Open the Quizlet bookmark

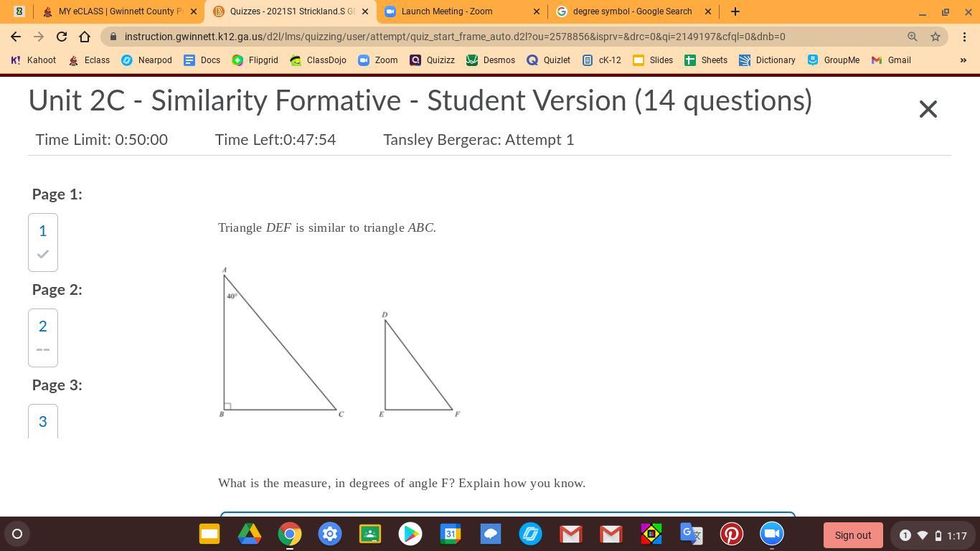click(548, 60)
